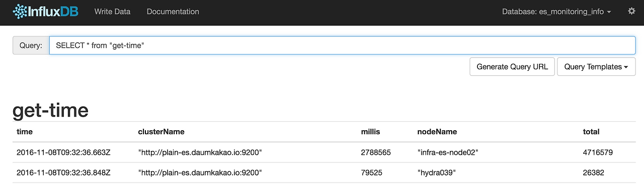Click the get-time table heading
Viewport: 644px width, 184px height.
50,111
